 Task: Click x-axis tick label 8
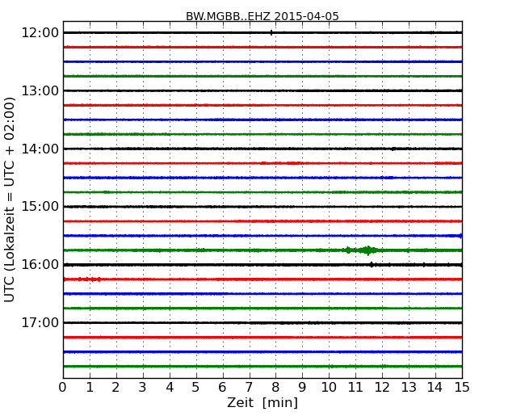point(275,388)
